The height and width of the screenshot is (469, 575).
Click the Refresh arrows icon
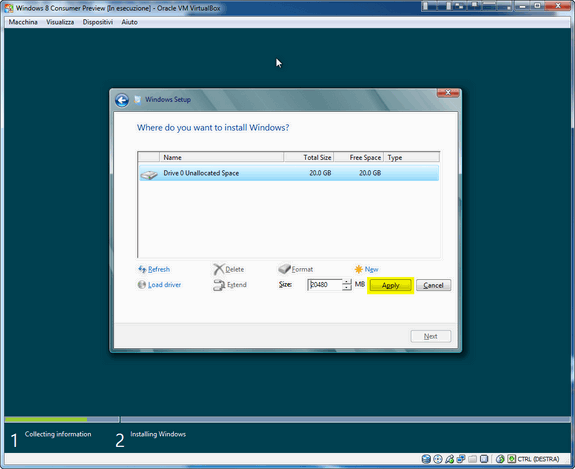[142, 269]
